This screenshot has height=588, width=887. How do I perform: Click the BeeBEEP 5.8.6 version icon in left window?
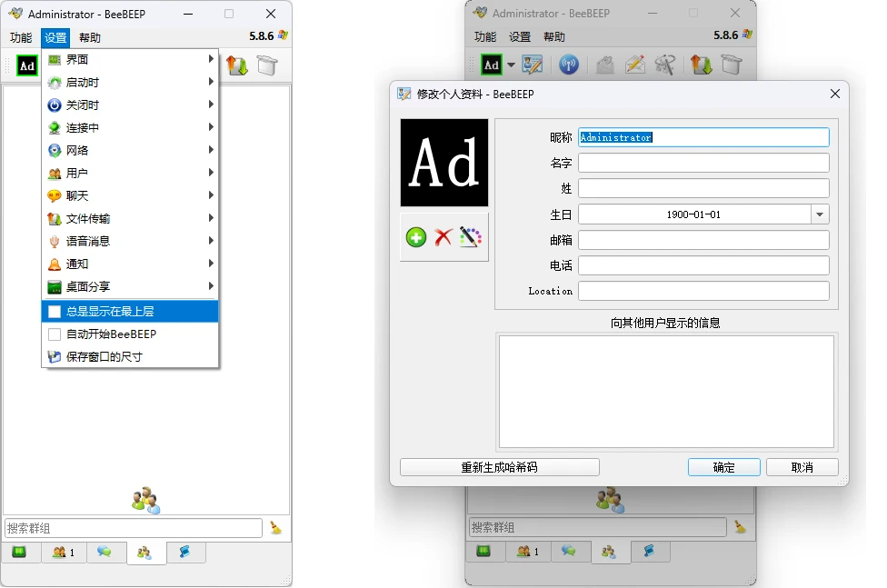[x=283, y=35]
